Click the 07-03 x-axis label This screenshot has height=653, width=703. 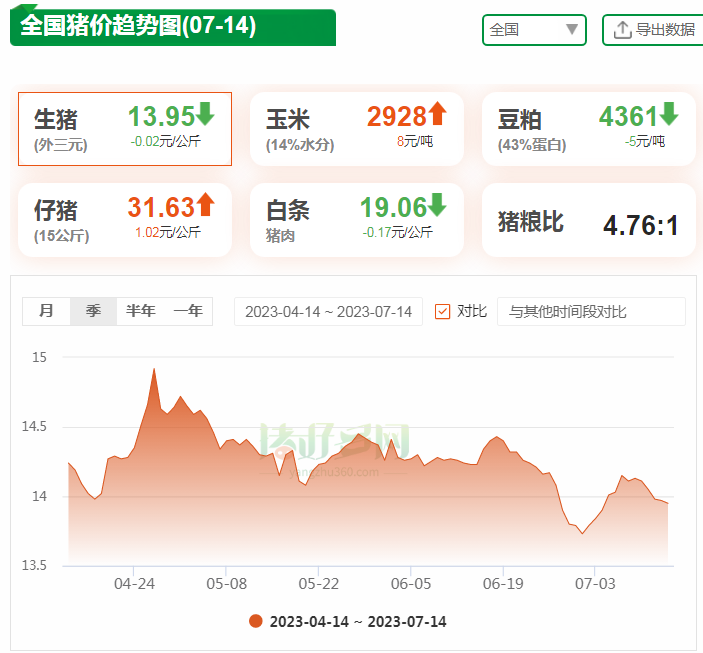(x=595, y=583)
